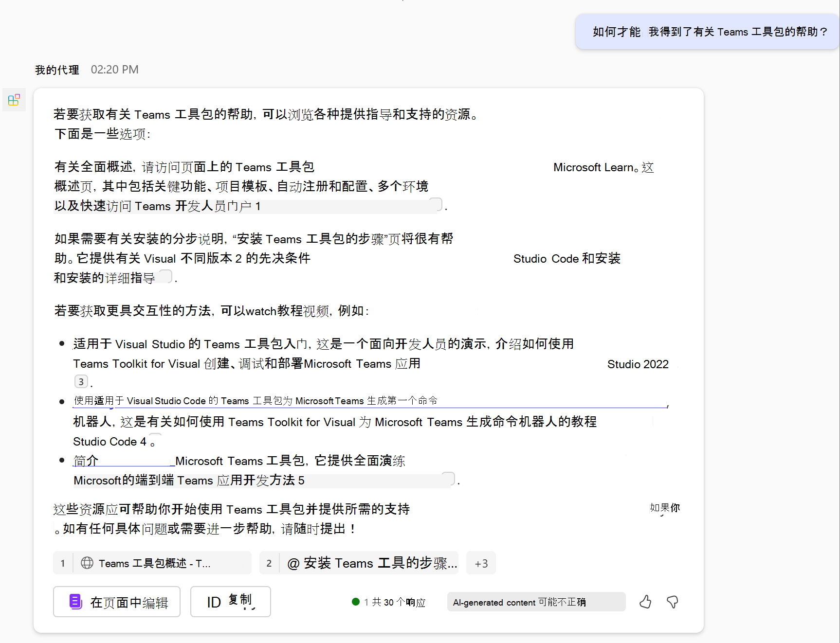The width and height of the screenshot is (840, 643).
Task: Click the citation after Teams 开发人员门户 1
Action: (x=436, y=205)
